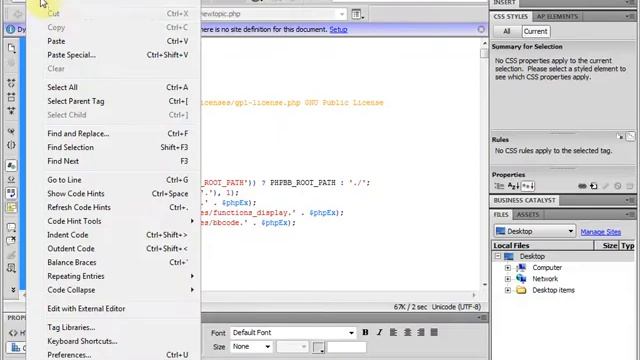Click the Collapse Full Tag icon
The width and height of the screenshot is (640, 360).
click(x=11, y=83)
